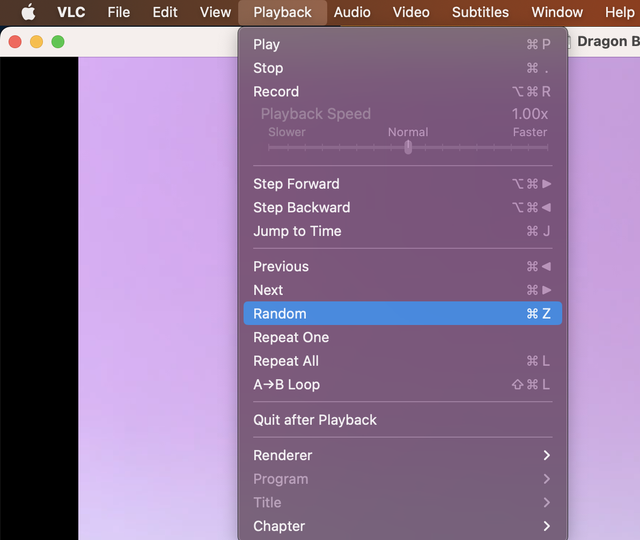Viewport: 640px width, 540px height.
Task: Choose Stop in the Playback menu
Action: tap(402, 68)
